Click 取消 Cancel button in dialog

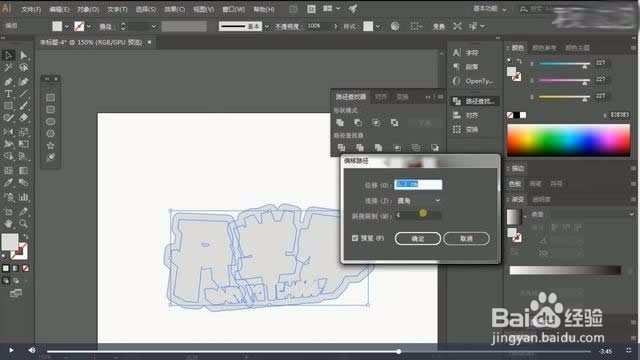click(466, 238)
